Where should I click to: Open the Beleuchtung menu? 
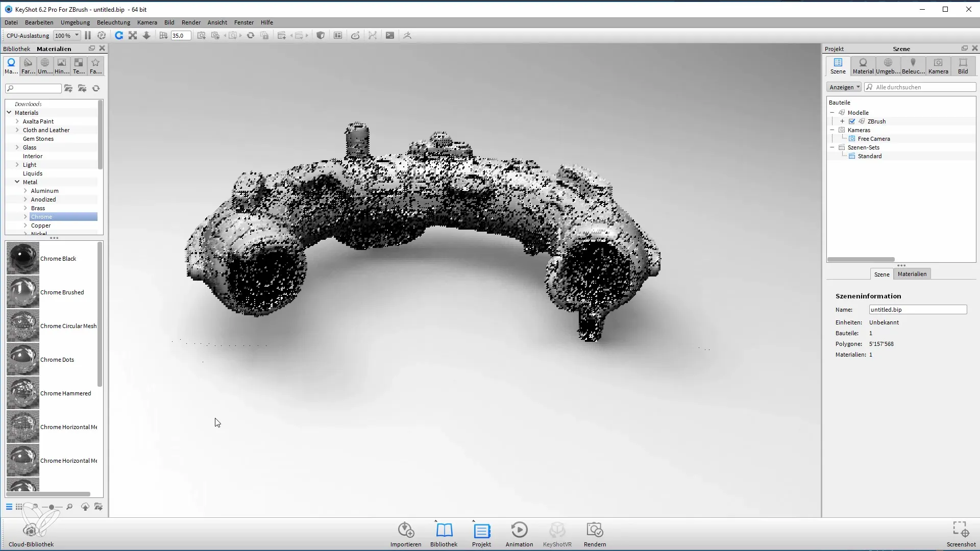pos(113,22)
